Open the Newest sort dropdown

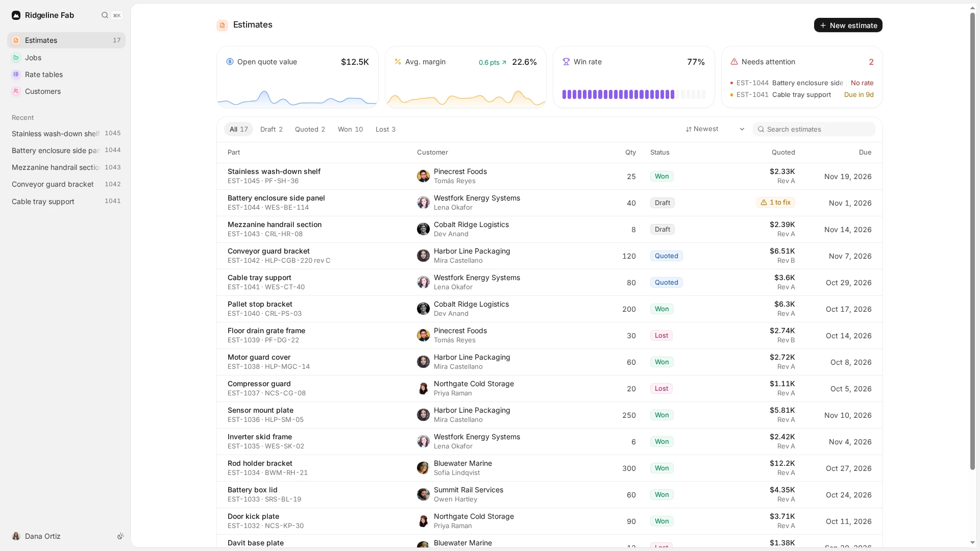[x=715, y=129]
